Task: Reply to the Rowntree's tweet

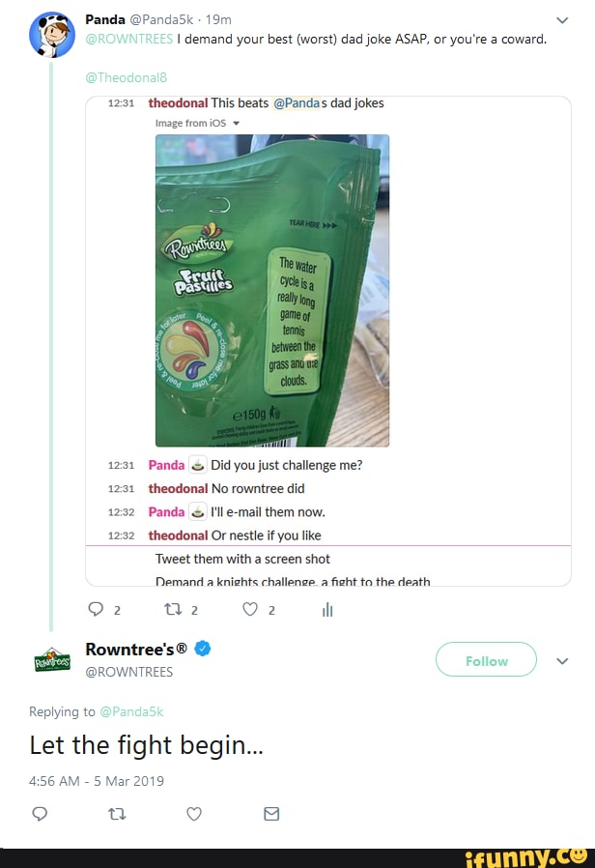Action: coord(39,814)
